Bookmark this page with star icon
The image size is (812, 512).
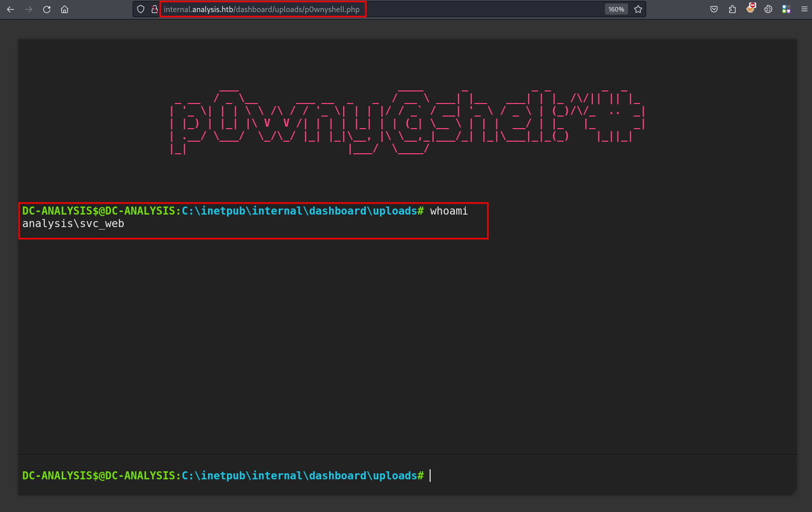pos(638,9)
